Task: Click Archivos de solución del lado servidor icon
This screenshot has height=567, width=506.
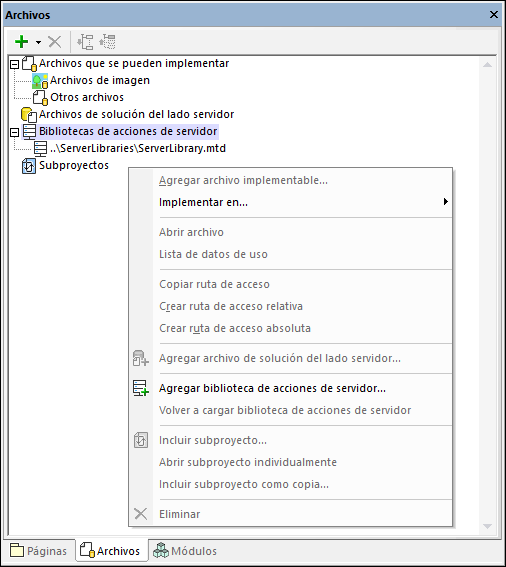Action: pos(29,115)
